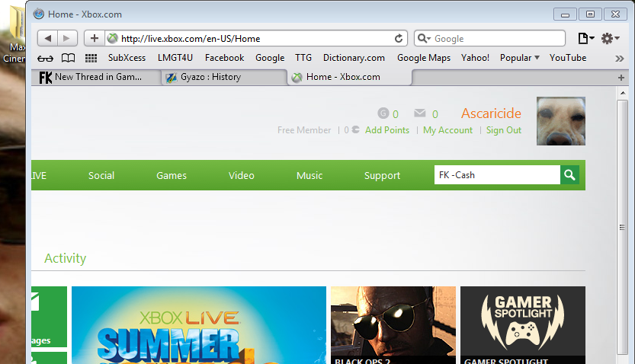The height and width of the screenshot is (364, 635).
Task: Go back with the browser back arrow
Action: 48,38
